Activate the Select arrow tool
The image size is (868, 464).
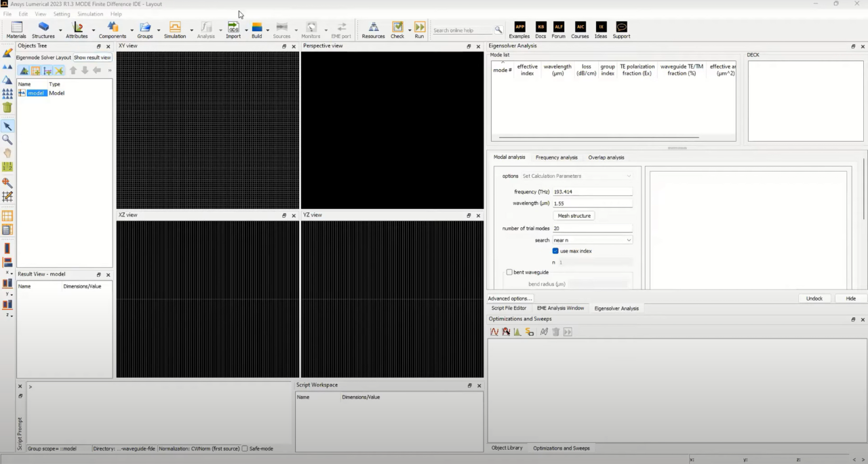point(7,126)
